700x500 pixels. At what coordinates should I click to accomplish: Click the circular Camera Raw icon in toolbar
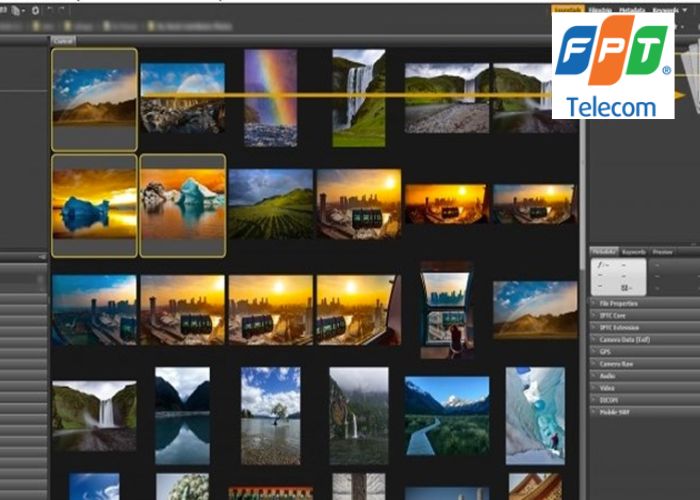click(x=36, y=9)
